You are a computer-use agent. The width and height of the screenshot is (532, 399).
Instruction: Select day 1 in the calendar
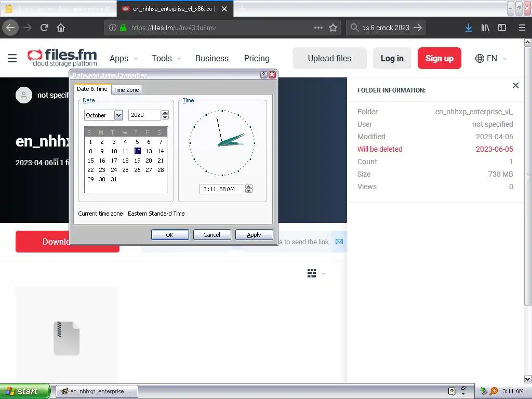tap(90, 142)
